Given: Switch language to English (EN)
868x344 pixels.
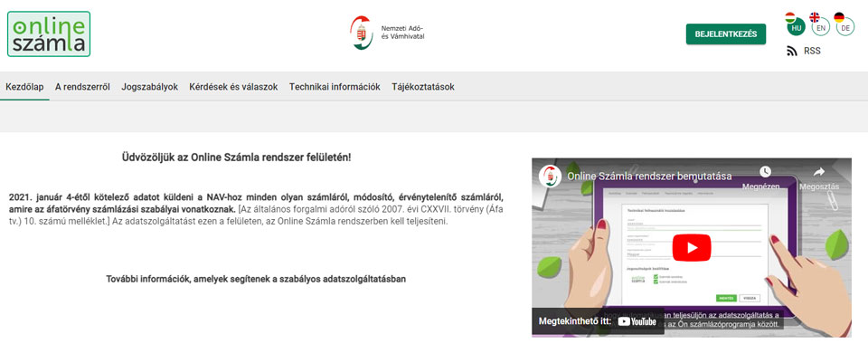Looking at the screenshot, I should pyautogui.click(x=821, y=27).
